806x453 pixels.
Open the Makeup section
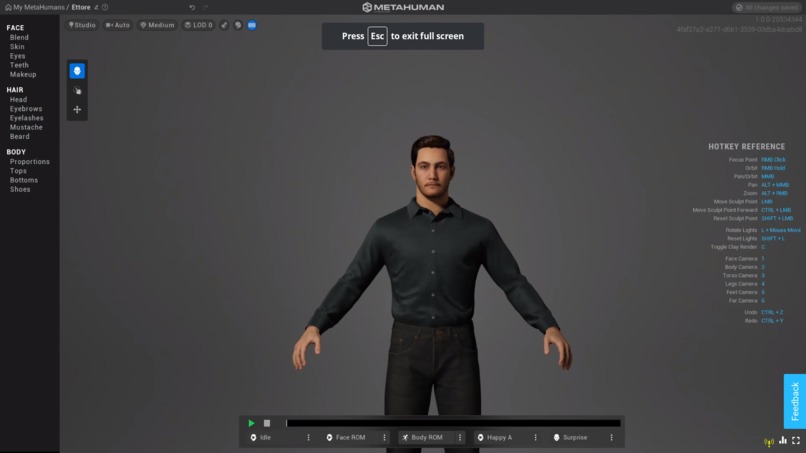[x=23, y=74]
